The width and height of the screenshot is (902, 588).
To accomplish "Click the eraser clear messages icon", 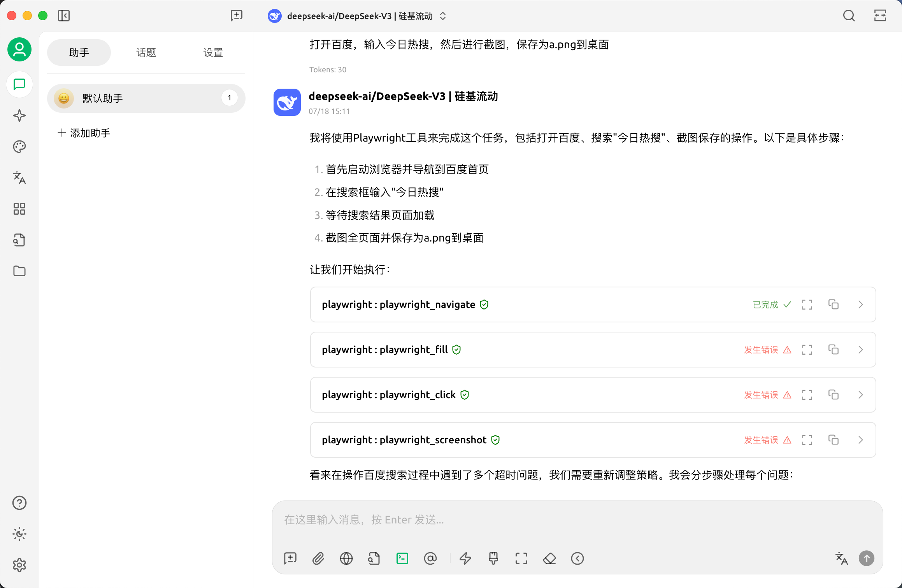I will (549, 558).
